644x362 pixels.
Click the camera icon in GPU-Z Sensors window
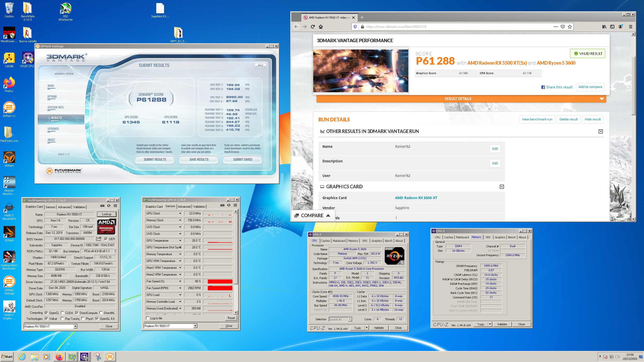pos(222,205)
